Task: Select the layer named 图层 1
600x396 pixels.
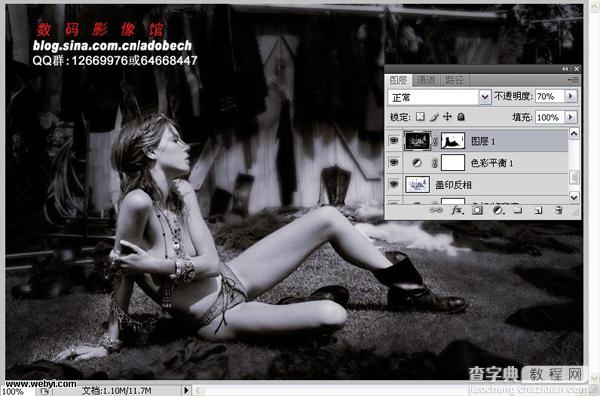Action: click(x=483, y=142)
